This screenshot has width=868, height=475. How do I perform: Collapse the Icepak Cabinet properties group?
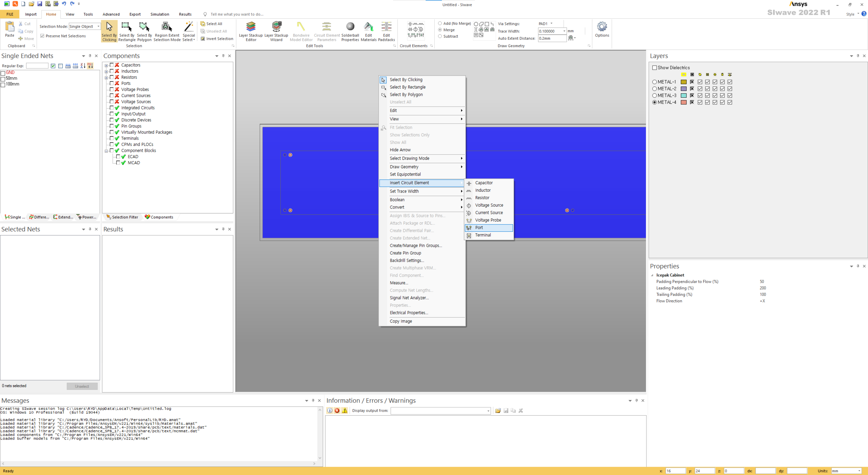tap(652, 275)
